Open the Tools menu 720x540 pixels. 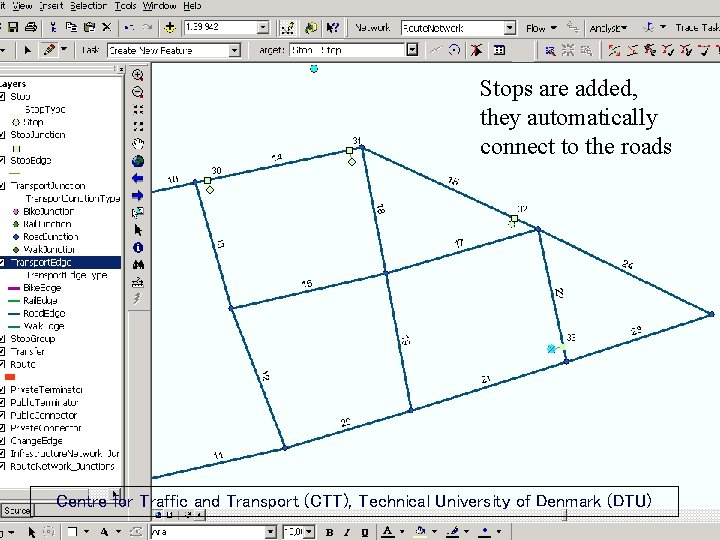tap(125, 6)
